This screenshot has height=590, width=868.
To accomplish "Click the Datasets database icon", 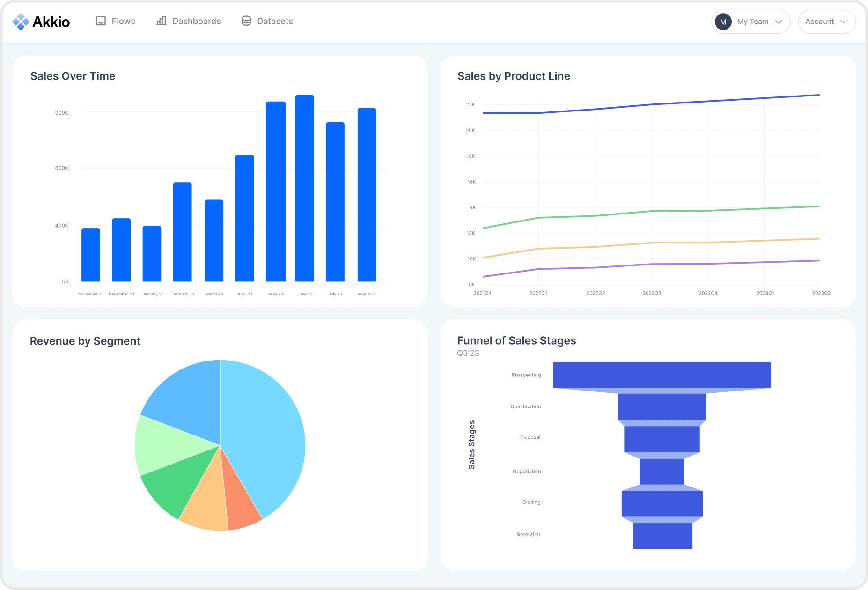I will [x=245, y=21].
